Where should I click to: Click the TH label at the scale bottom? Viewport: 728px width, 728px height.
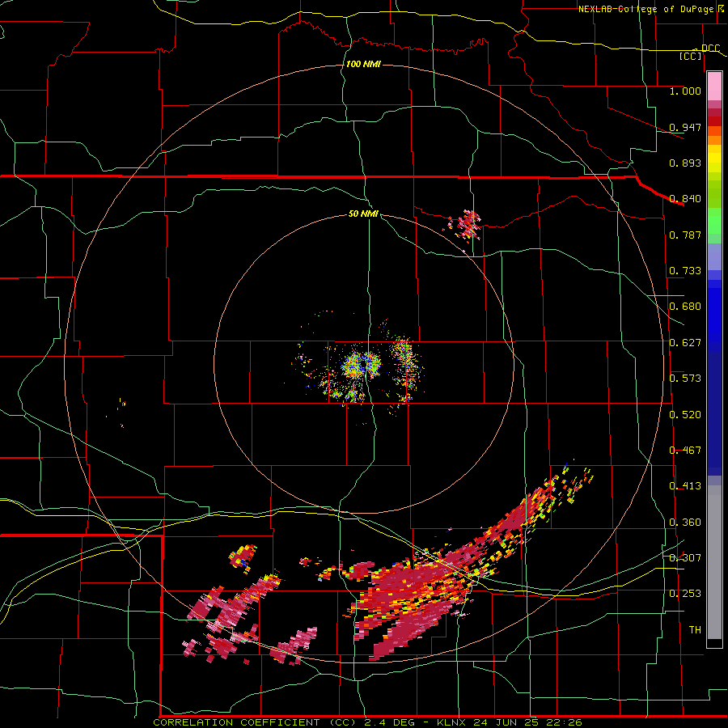[x=695, y=630]
